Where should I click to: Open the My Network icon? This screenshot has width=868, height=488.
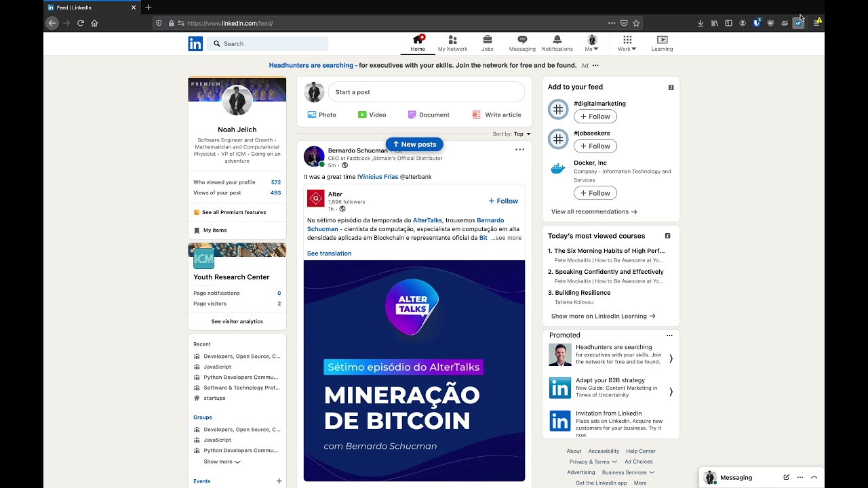tap(452, 41)
